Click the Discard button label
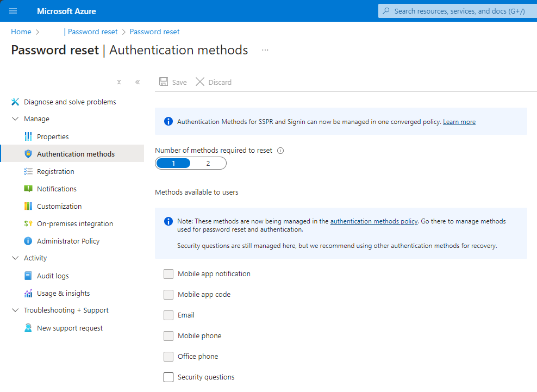 coord(220,82)
